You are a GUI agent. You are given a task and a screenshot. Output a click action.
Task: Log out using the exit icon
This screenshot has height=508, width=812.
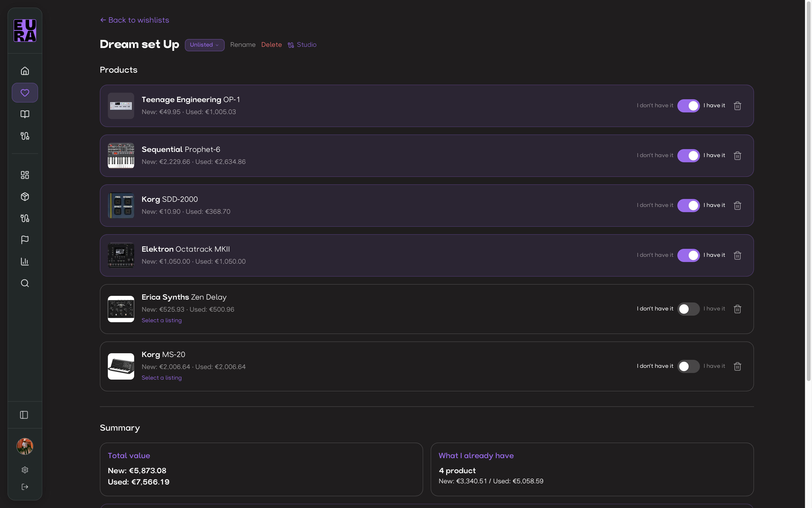click(x=25, y=487)
